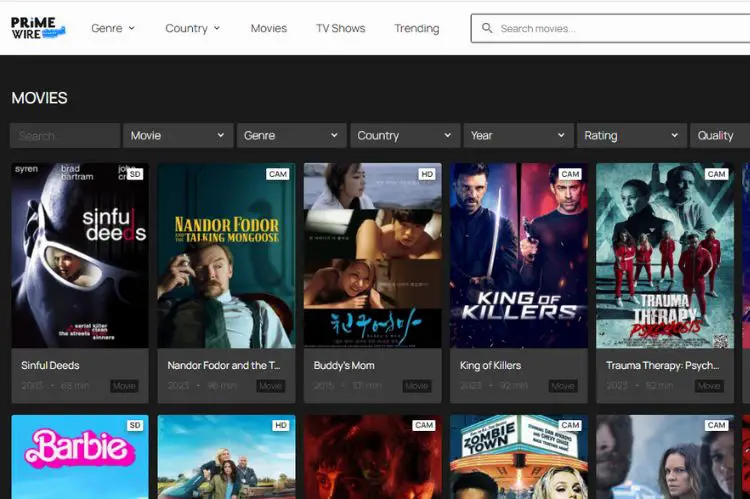Click the King of Killers poster
This screenshot has width=750, height=499.
(518, 255)
